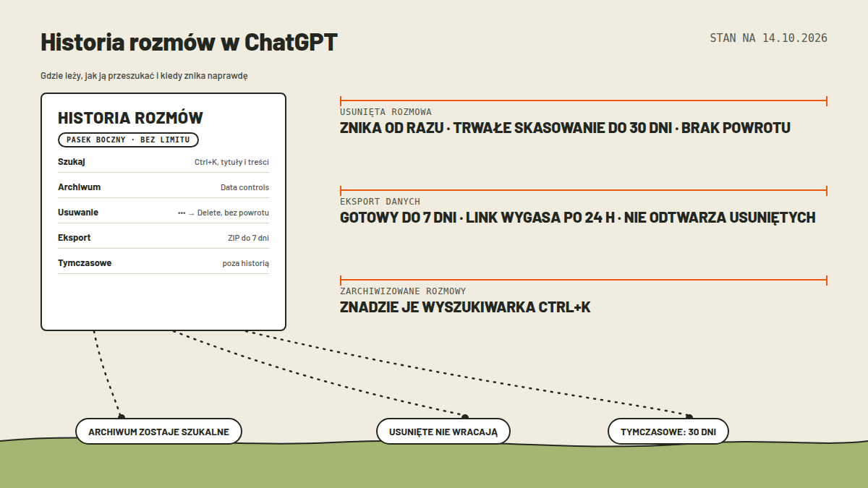The width and height of the screenshot is (868, 488).
Task: Click the headline "ZNADZIE JE WYSZUKIWARKA CTRL+K"
Action: click(465, 307)
